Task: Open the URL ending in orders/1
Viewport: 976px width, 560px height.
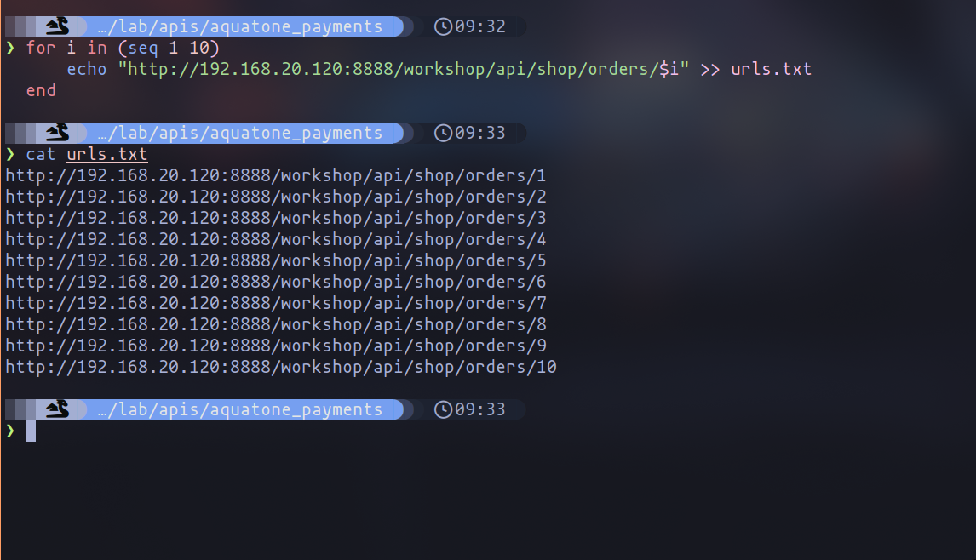Action: point(275,176)
